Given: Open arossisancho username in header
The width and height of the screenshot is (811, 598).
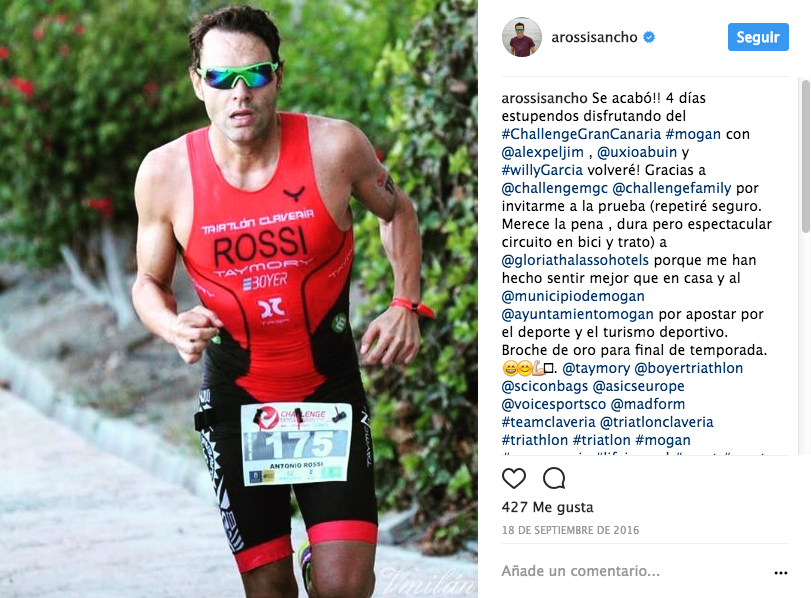Looking at the screenshot, I should [594, 37].
